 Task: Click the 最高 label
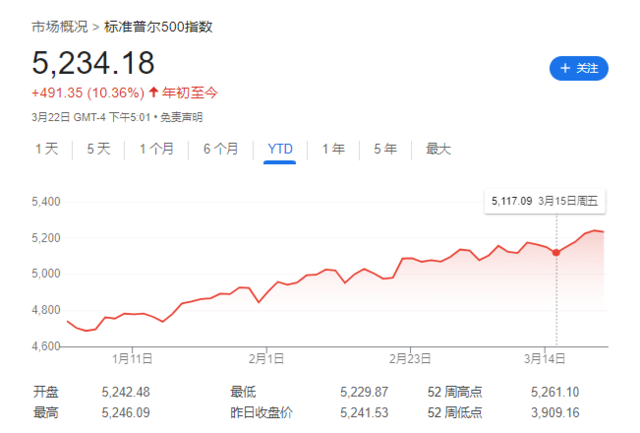coord(46,413)
